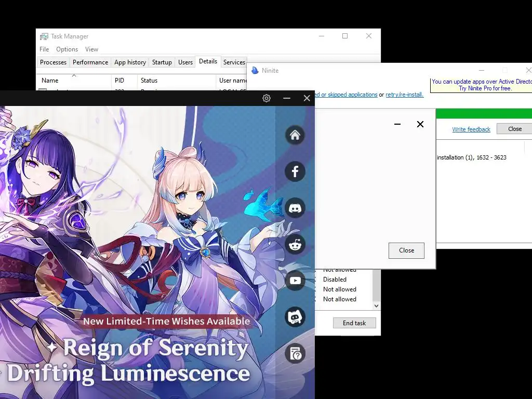Viewport: 532px width, 399px height.
Task: Switch to the Users tab
Action: click(x=185, y=62)
